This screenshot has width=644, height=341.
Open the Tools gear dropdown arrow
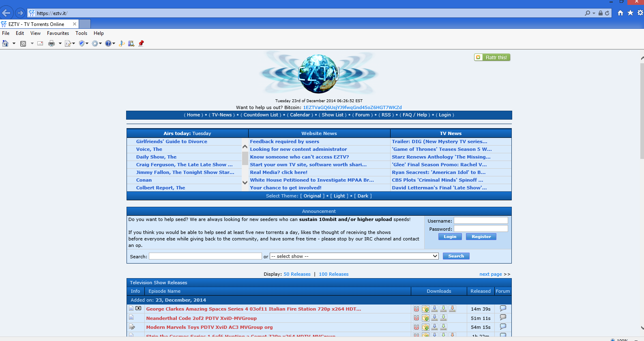[x=100, y=43]
